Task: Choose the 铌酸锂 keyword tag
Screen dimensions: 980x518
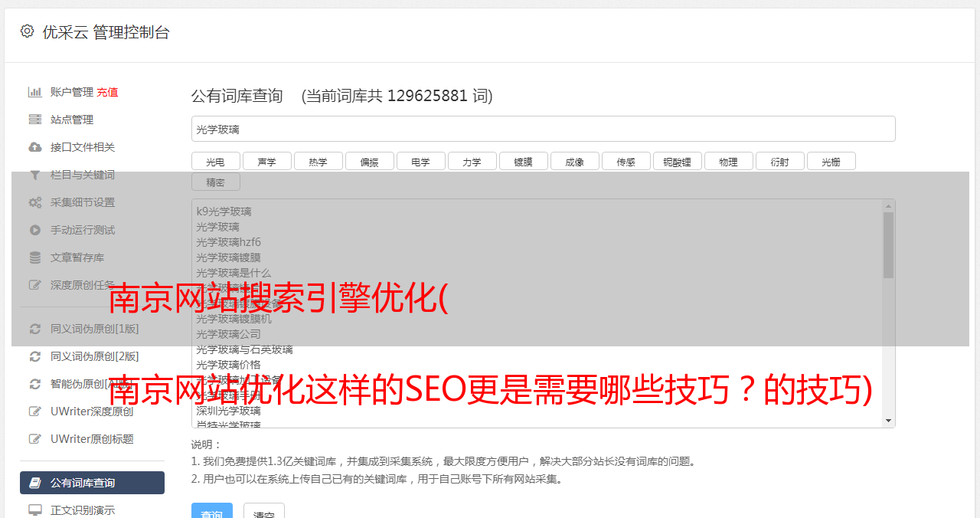Action: pos(678,161)
